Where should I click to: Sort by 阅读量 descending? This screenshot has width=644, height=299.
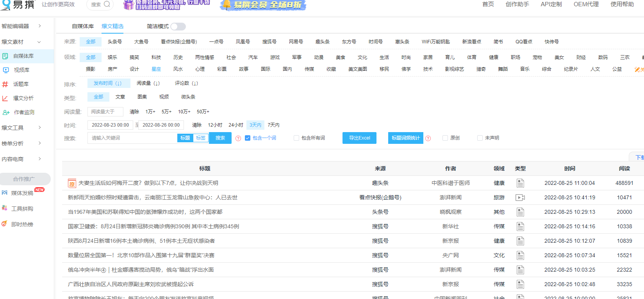(148, 83)
